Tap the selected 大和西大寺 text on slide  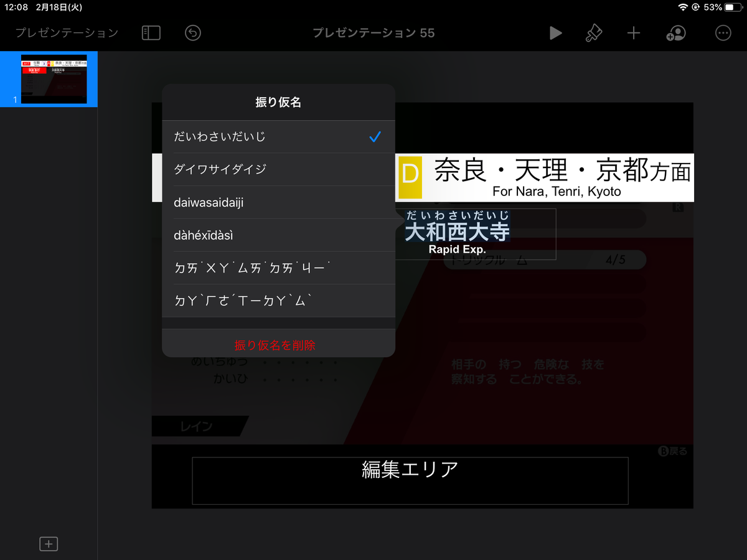pos(458,231)
